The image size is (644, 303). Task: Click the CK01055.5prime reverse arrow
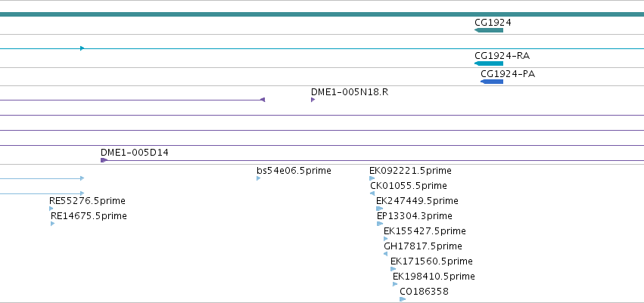click(372, 193)
